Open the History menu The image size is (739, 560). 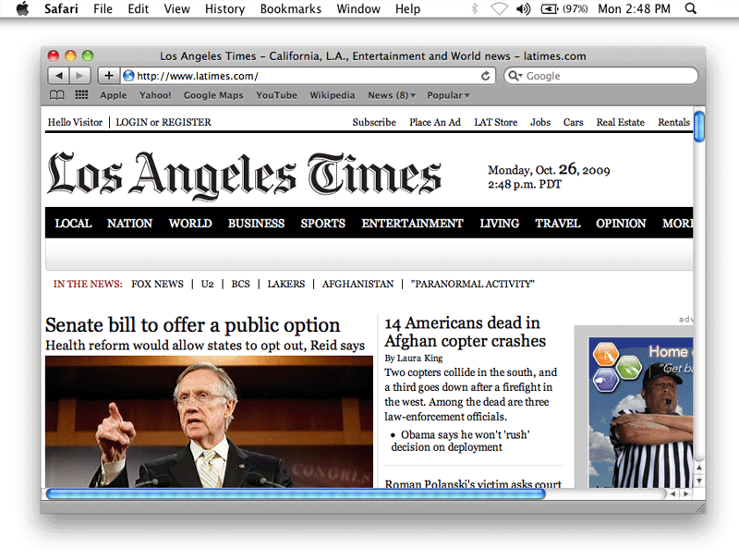(224, 9)
